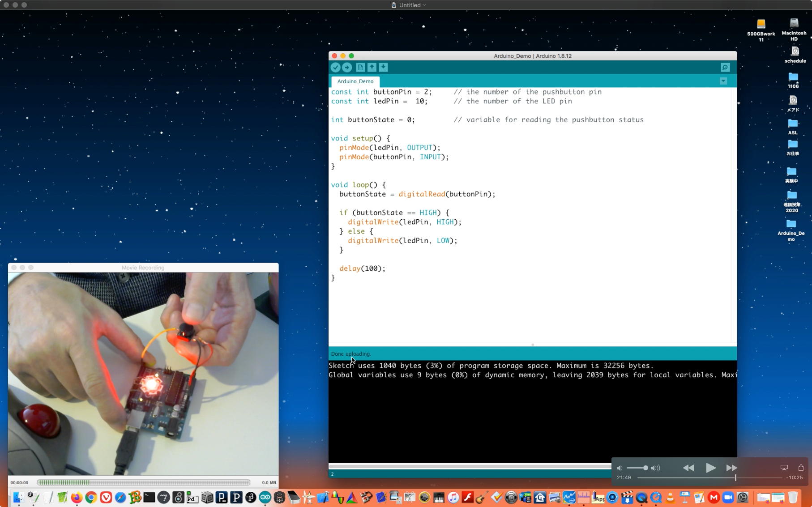Adjust the player volume slider knob
The height and width of the screenshot is (507, 812).
645,468
